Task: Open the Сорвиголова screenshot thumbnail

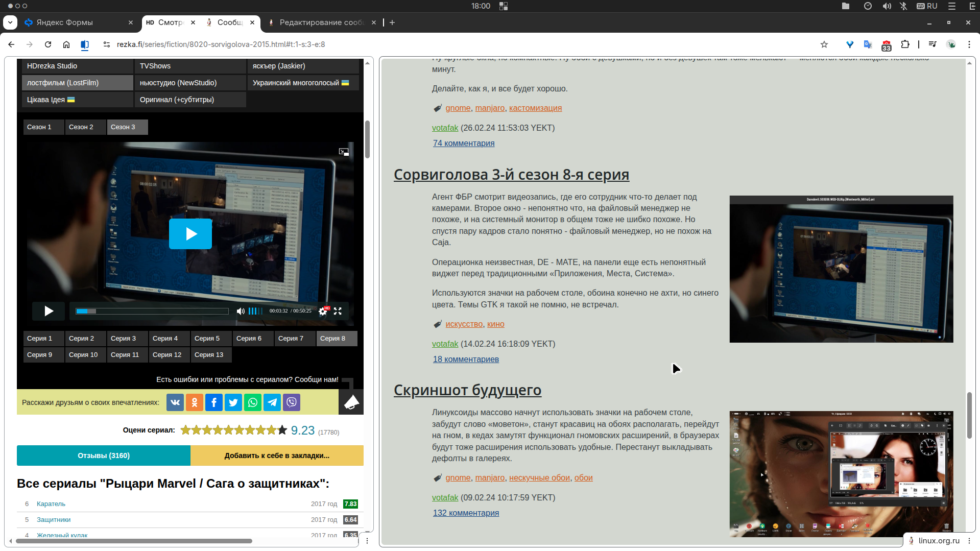Action: tap(841, 269)
